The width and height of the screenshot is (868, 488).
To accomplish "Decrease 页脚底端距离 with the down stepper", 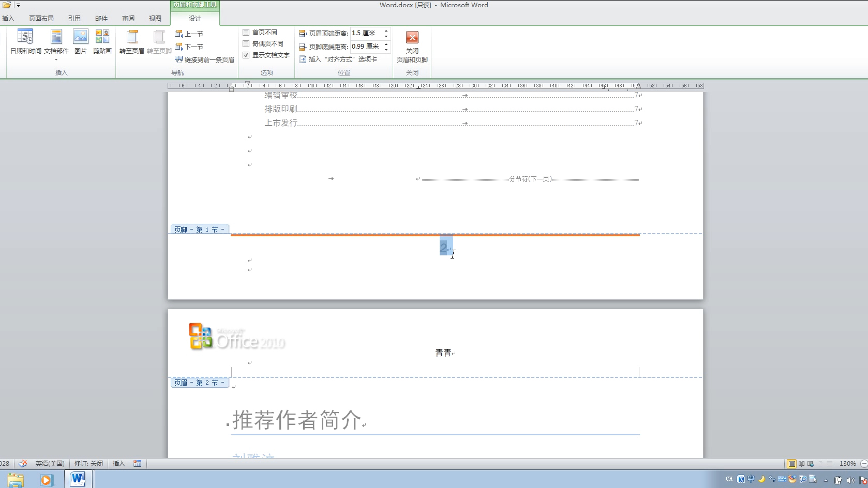I will [x=385, y=49].
